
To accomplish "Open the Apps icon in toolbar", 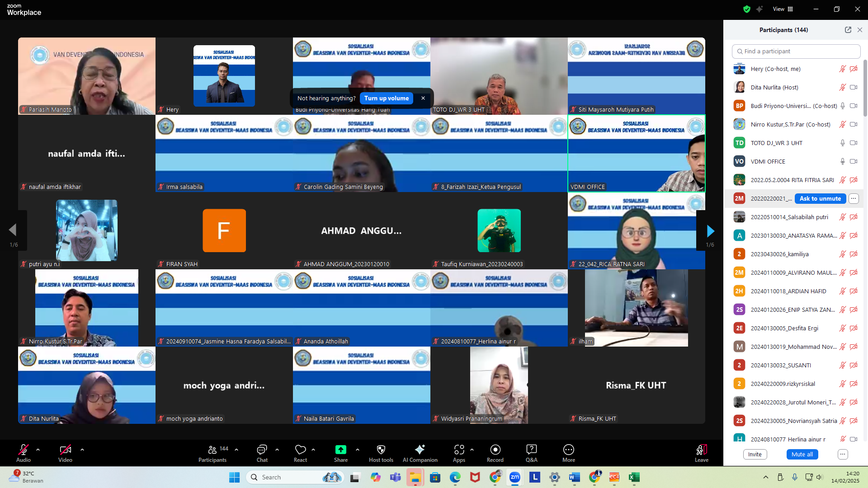I will pos(459,450).
